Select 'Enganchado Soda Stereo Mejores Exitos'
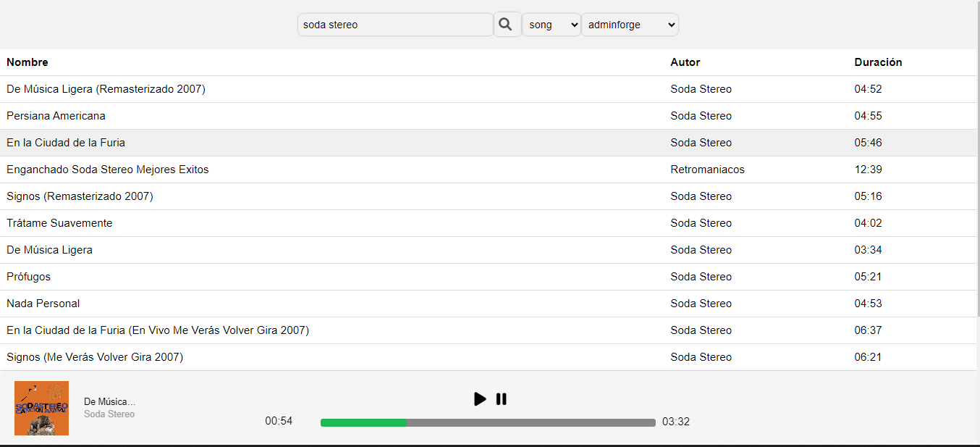Screen dimensions: 980x447 (107, 170)
